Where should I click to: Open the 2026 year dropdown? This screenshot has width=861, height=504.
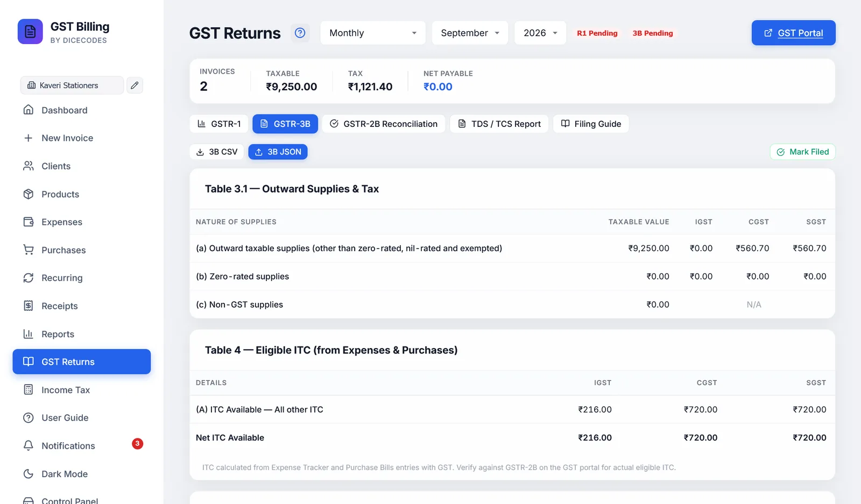pos(540,33)
